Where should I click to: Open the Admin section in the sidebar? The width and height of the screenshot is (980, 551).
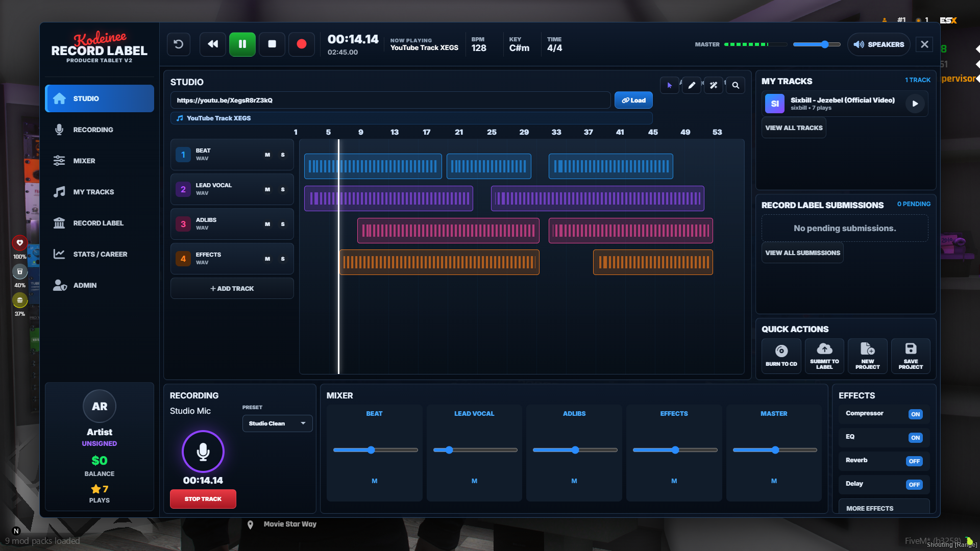[x=100, y=285]
